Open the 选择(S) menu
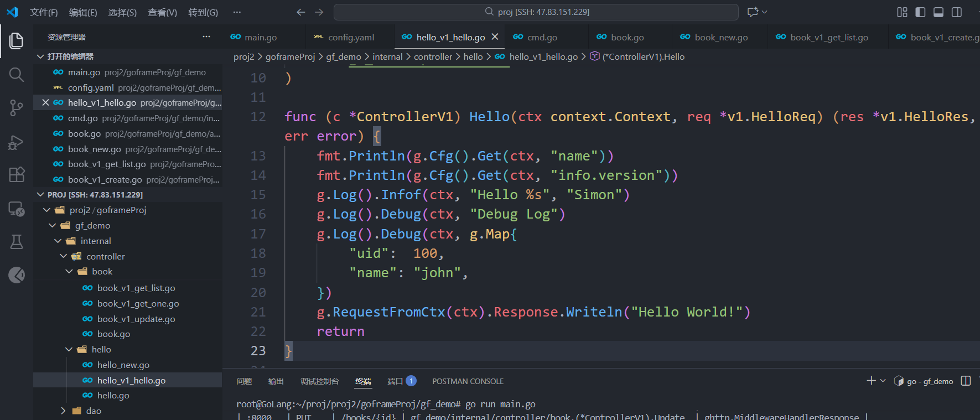The image size is (980, 420). [122, 12]
